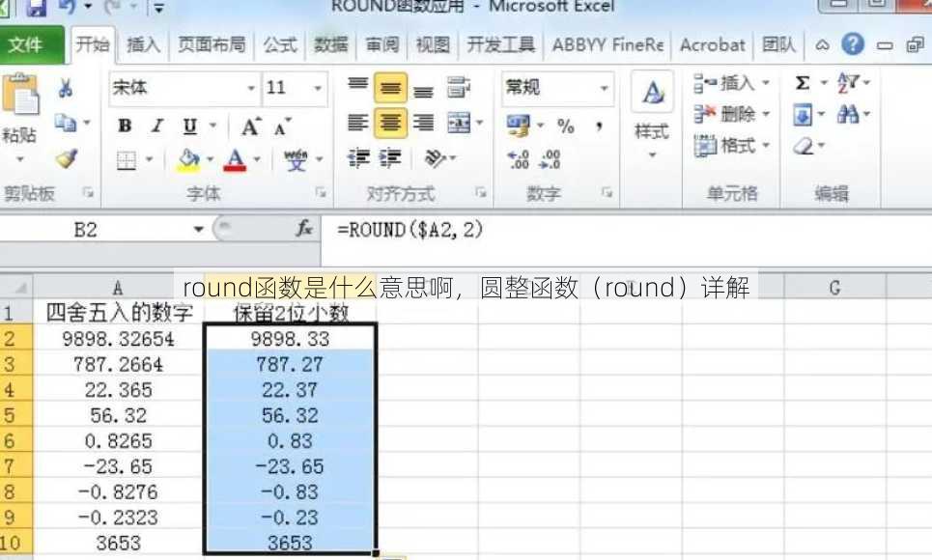Viewport: 932px width, 560px height.
Task: Toggle center horizontal alignment
Action: click(390, 123)
